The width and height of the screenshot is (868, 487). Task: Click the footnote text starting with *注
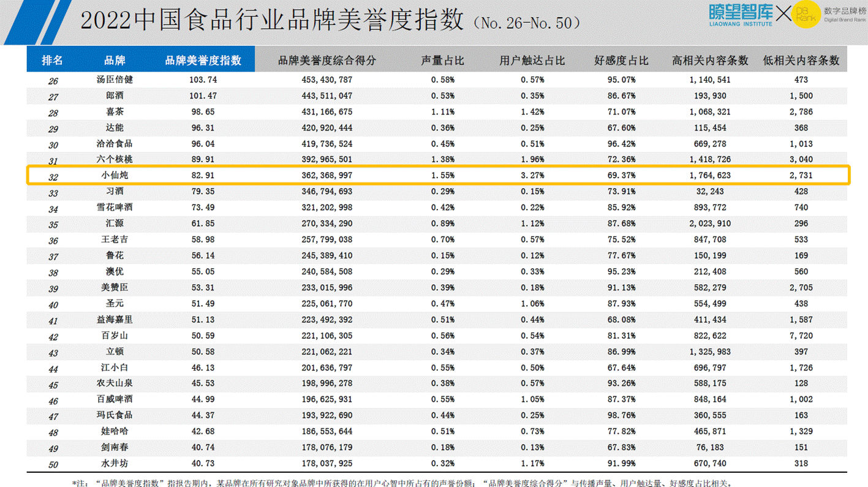click(x=401, y=482)
